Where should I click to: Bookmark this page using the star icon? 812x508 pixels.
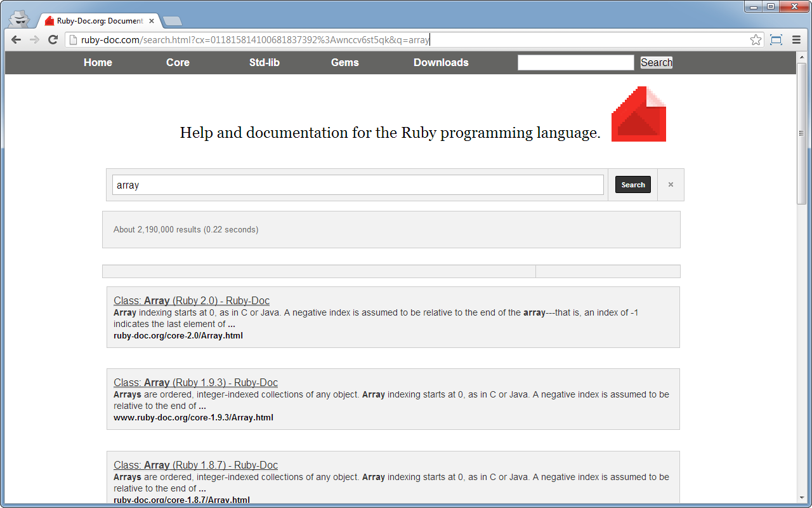[756, 39]
